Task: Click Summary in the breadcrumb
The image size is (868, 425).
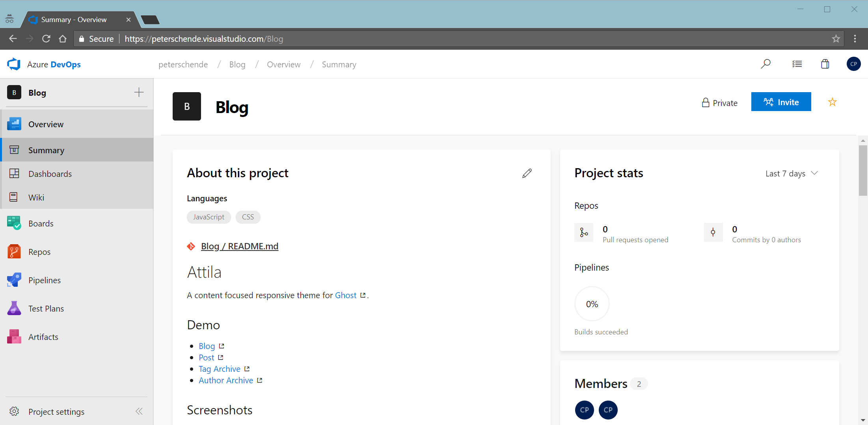Action: pyautogui.click(x=339, y=65)
